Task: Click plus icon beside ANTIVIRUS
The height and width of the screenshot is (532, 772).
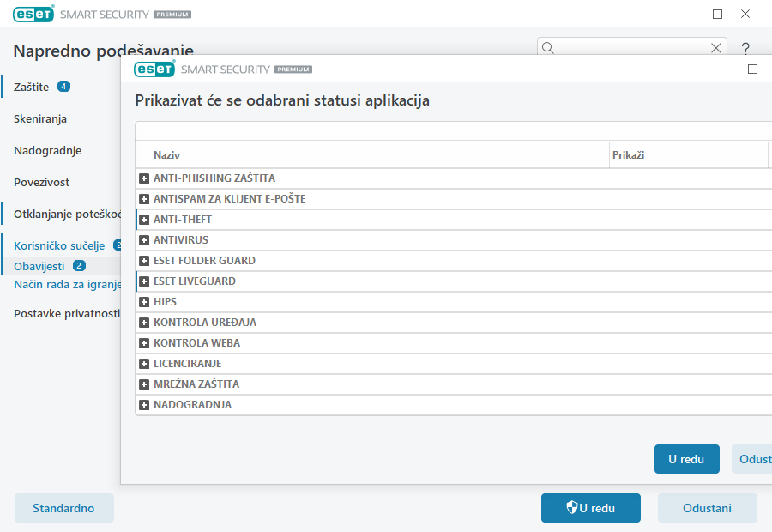Action: pos(144,240)
